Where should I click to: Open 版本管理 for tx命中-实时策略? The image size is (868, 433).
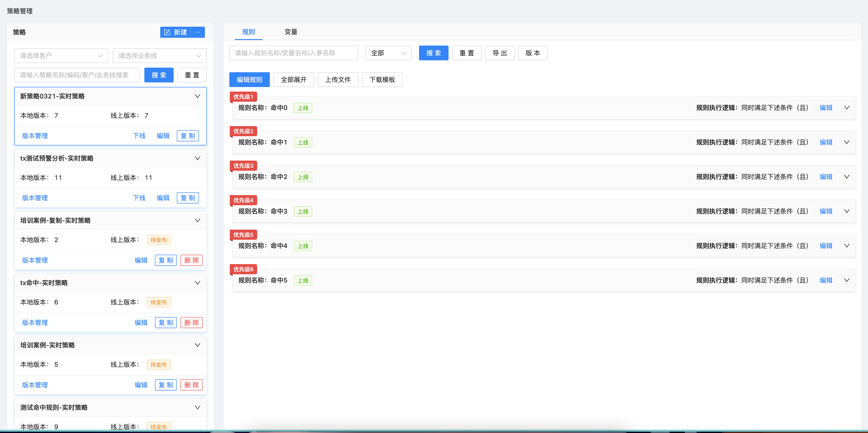click(35, 323)
